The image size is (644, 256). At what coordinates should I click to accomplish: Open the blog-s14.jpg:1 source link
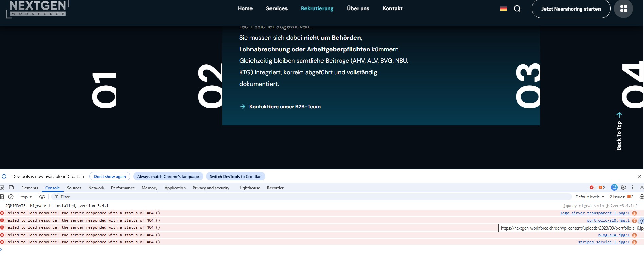point(613,235)
